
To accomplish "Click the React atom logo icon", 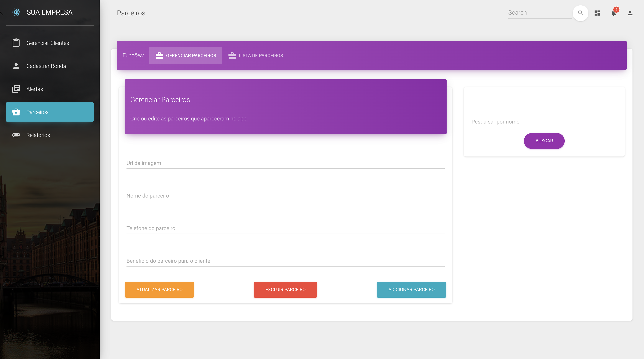I will 16,12.
